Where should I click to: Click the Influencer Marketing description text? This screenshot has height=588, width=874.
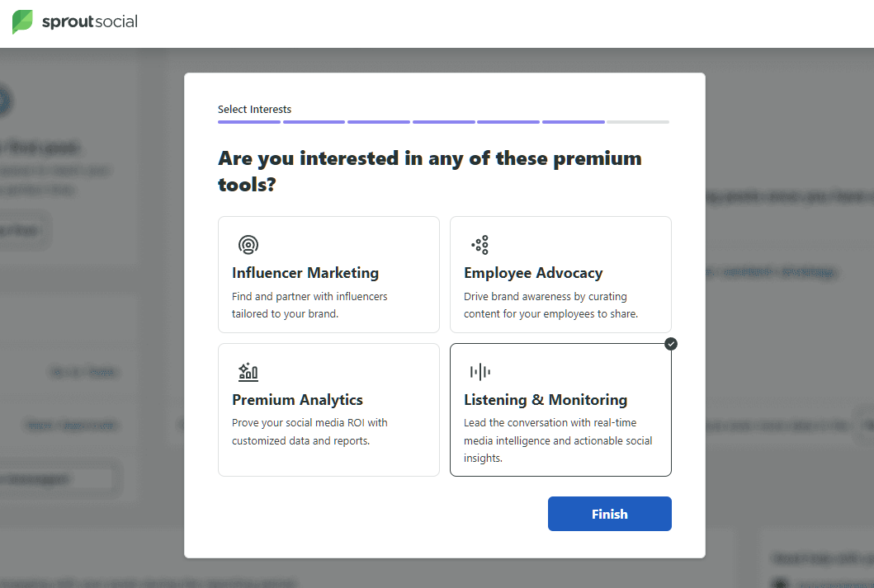pyautogui.click(x=309, y=305)
